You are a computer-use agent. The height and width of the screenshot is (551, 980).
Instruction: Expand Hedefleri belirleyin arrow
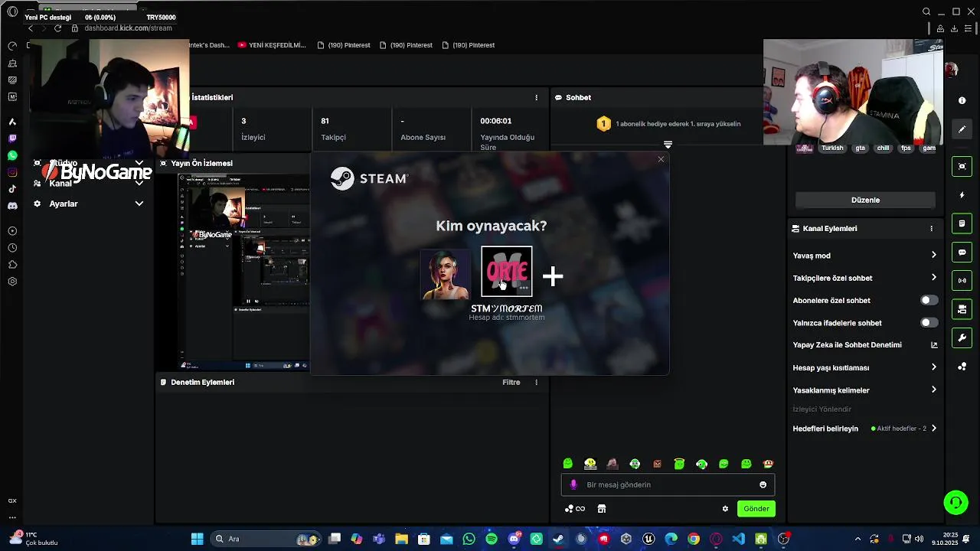[933, 429]
